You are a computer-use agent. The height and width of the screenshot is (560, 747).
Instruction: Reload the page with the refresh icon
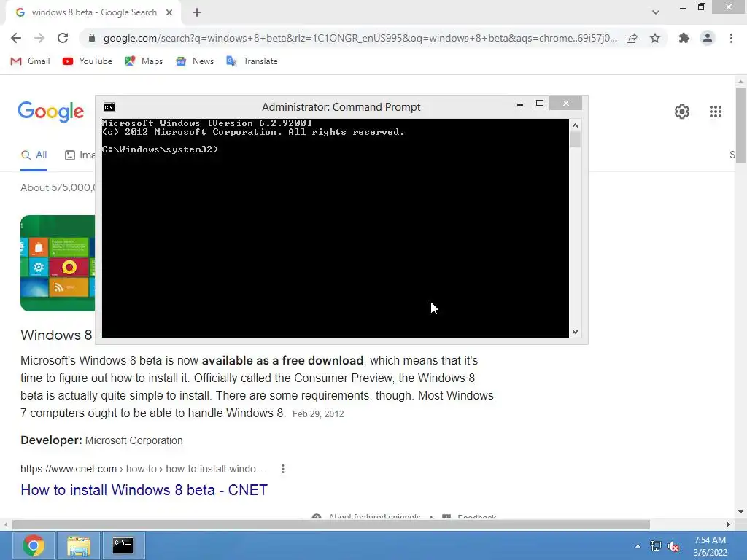point(63,38)
